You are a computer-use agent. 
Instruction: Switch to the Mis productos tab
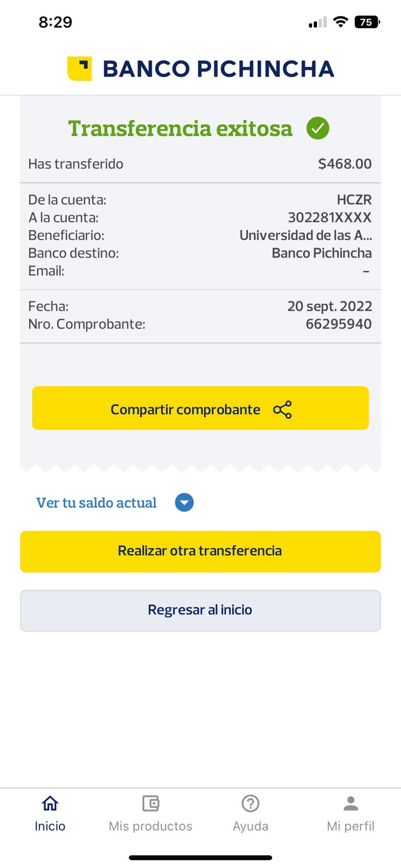[x=150, y=826]
